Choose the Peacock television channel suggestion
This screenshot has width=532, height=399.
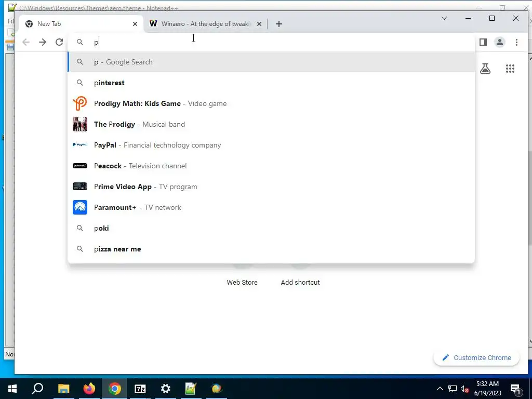coord(271,166)
